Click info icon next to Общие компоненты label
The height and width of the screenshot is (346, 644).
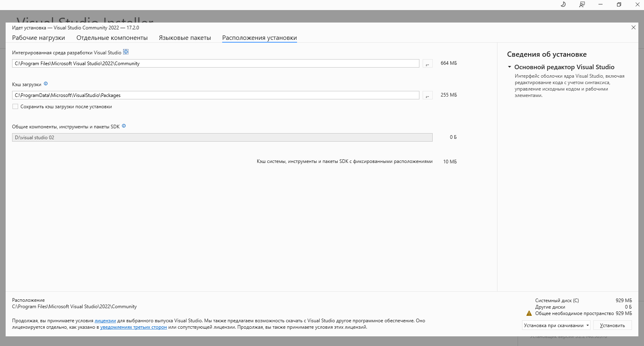point(124,126)
